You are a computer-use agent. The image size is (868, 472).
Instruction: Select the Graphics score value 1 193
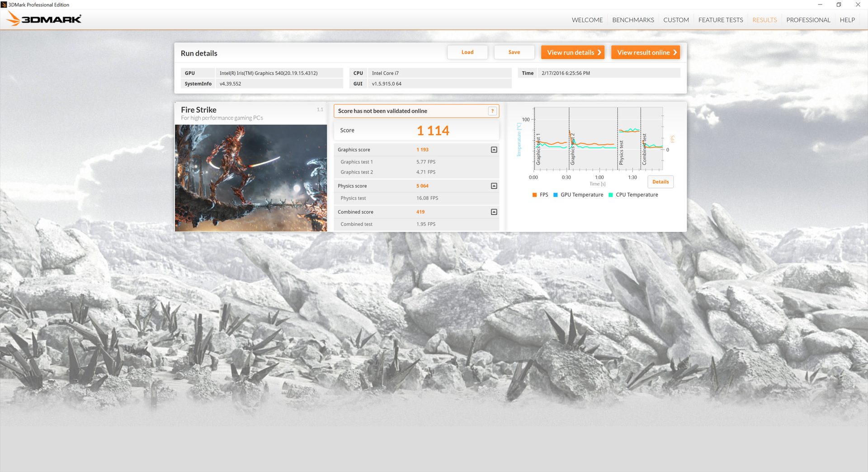click(x=422, y=150)
